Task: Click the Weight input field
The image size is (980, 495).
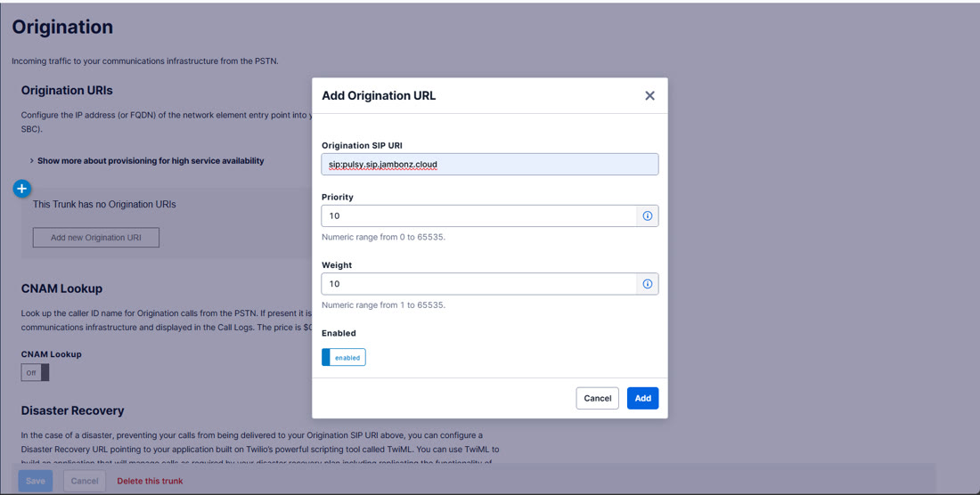Action: [478, 284]
